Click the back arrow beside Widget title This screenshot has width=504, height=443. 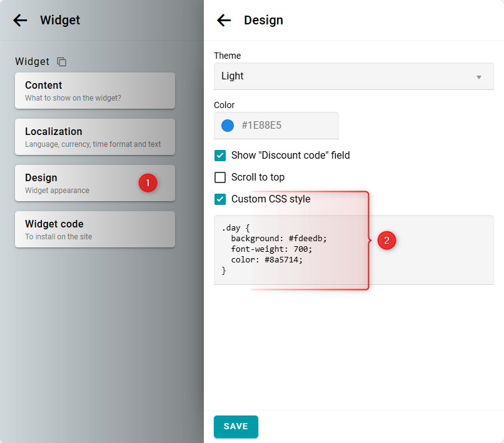pyautogui.click(x=20, y=20)
